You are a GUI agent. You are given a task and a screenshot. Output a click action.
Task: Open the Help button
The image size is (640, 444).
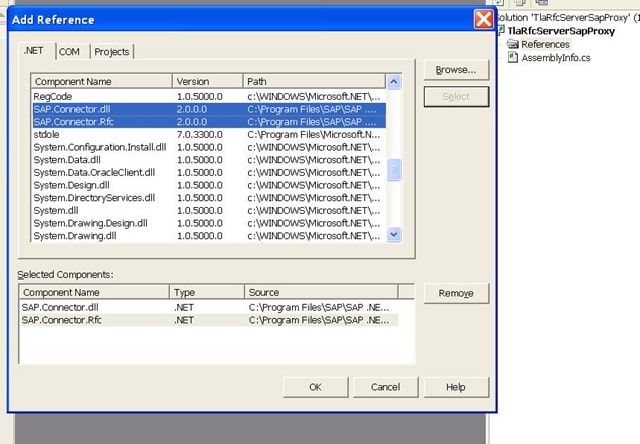coord(456,387)
